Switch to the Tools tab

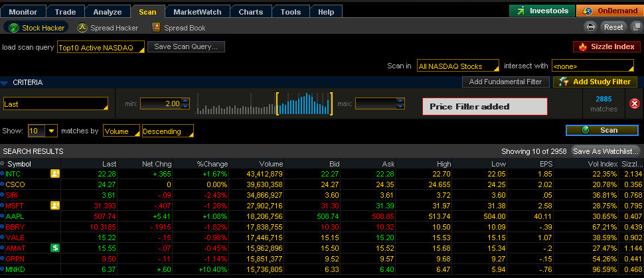(x=291, y=12)
